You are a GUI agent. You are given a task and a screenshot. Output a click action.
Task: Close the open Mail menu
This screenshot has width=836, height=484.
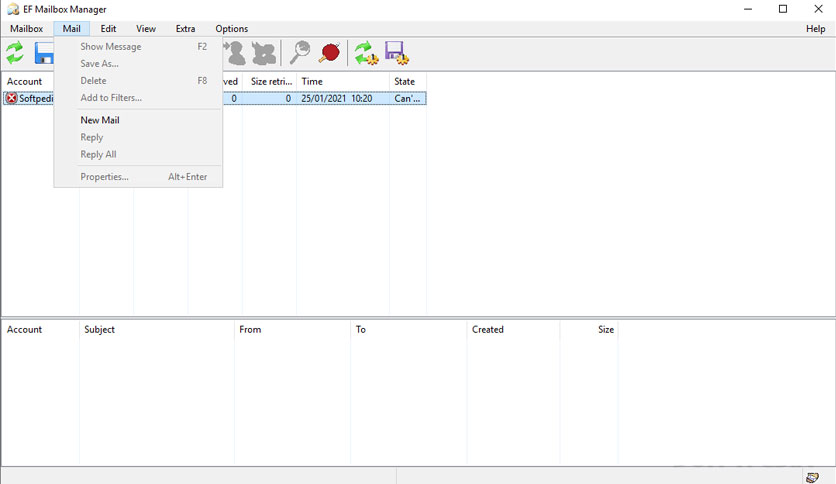click(71, 29)
